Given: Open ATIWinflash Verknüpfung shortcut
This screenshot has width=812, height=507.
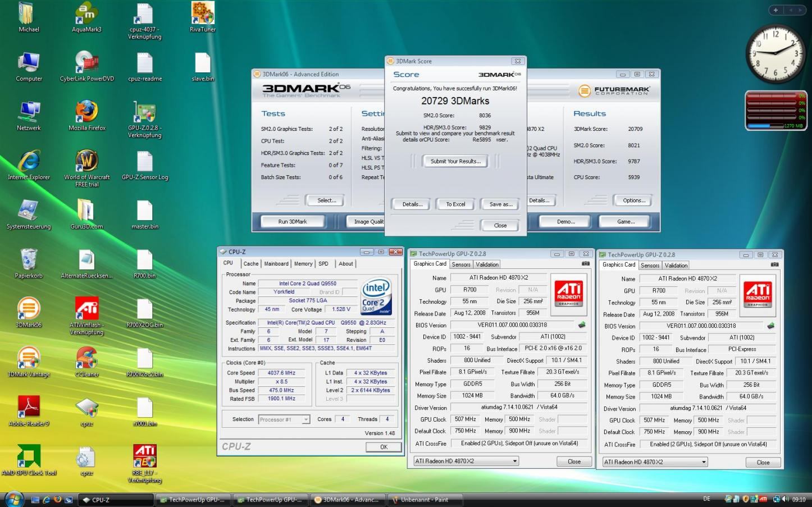Looking at the screenshot, I should click(x=86, y=317).
